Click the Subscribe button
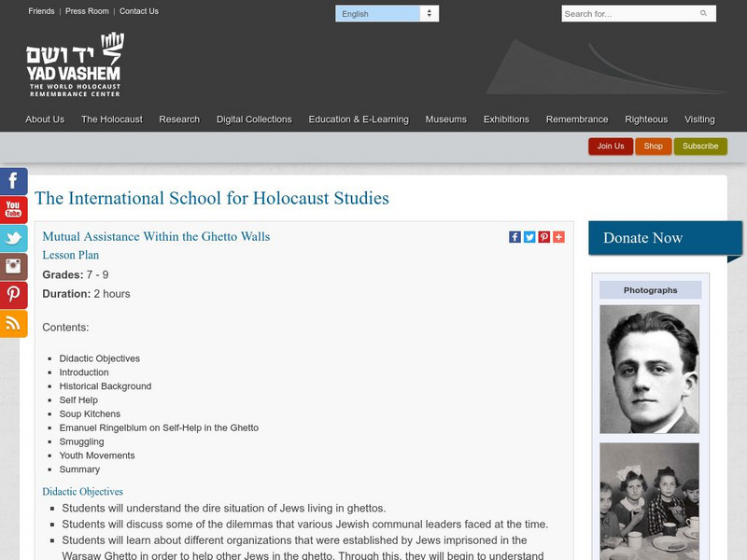This screenshot has width=747, height=560. click(700, 147)
